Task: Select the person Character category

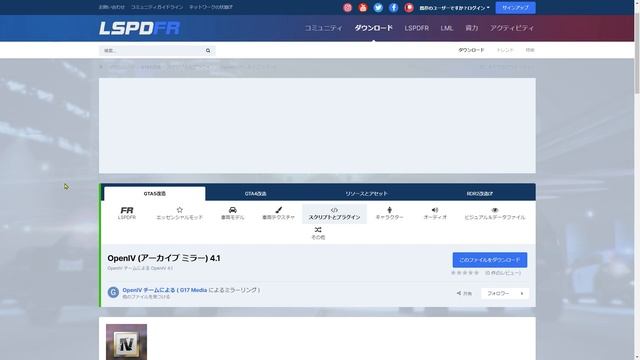Action: tap(389, 213)
